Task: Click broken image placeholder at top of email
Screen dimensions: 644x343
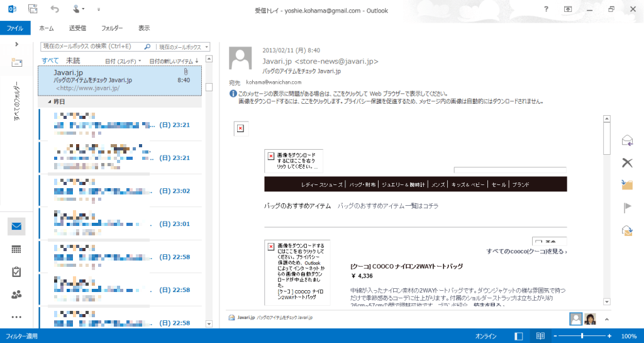Action: click(241, 128)
